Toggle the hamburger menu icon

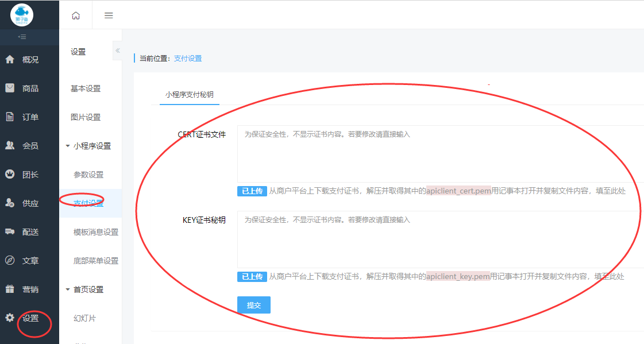click(109, 16)
